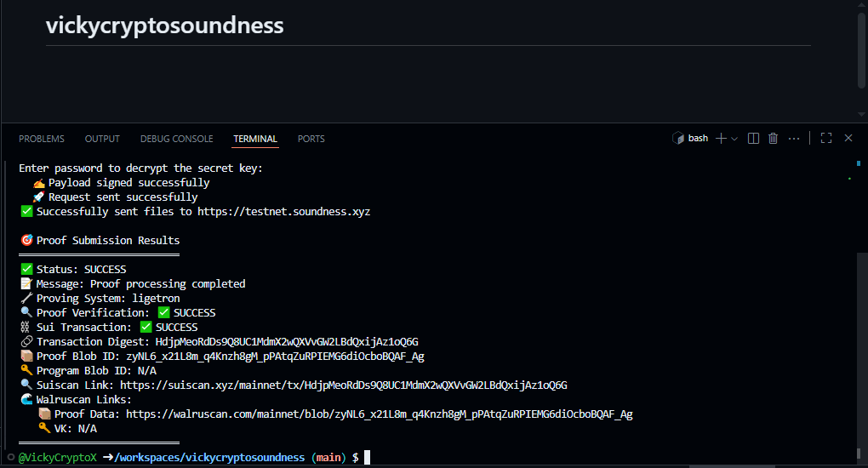This screenshot has width=868, height=468.
Task: Switch to the OUTPUT tab
Action: 102,139
